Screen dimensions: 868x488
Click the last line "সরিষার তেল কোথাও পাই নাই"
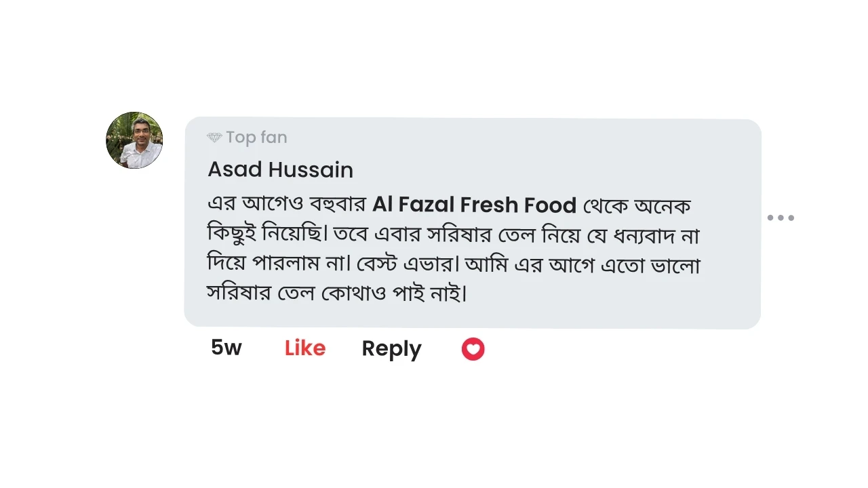tap(336, 293)
